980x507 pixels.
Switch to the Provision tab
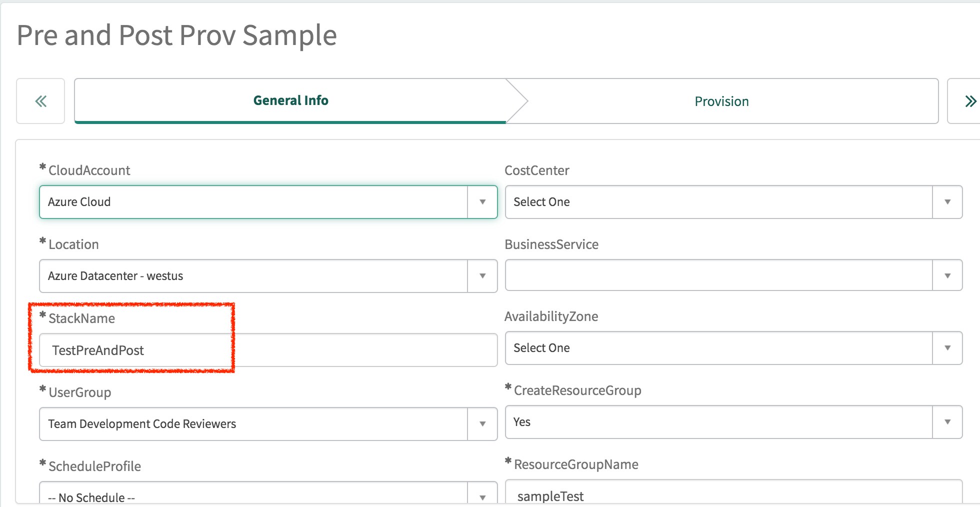click(x=721, y=100)
